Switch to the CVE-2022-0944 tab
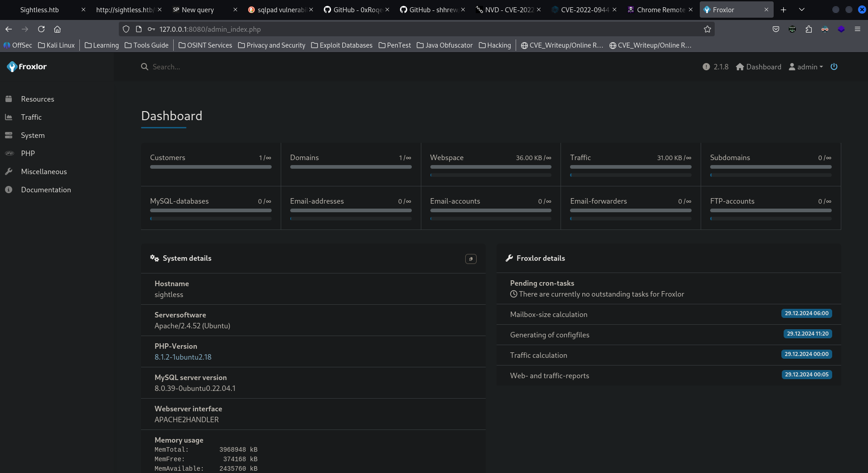 pos(585,10)
